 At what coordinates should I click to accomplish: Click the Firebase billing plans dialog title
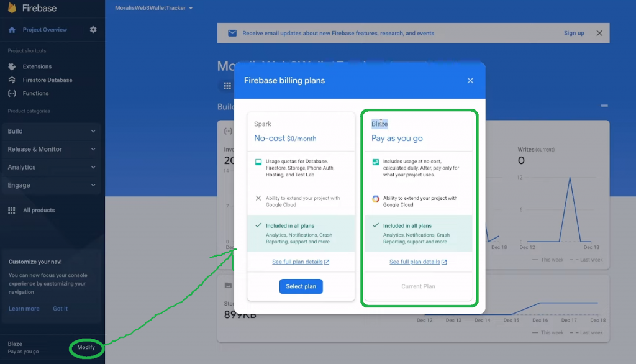pyautogui.click(x=284, y=80)
